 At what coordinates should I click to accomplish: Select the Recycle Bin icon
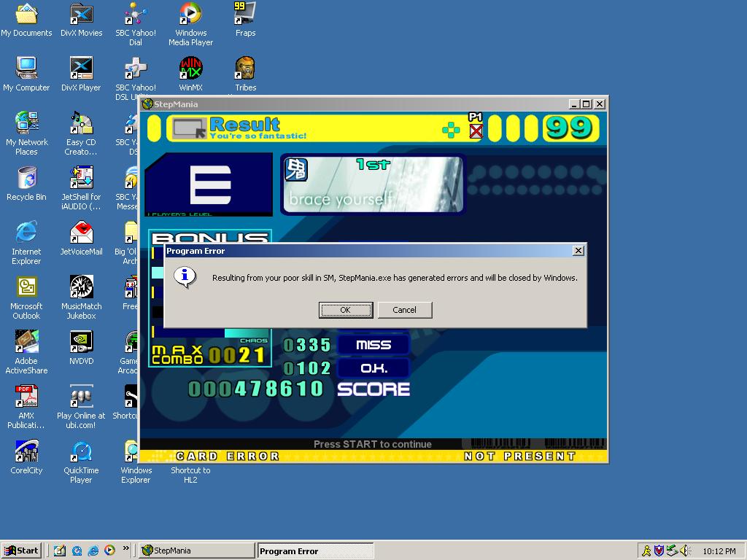pyautogui.click(x=27, y=184)
